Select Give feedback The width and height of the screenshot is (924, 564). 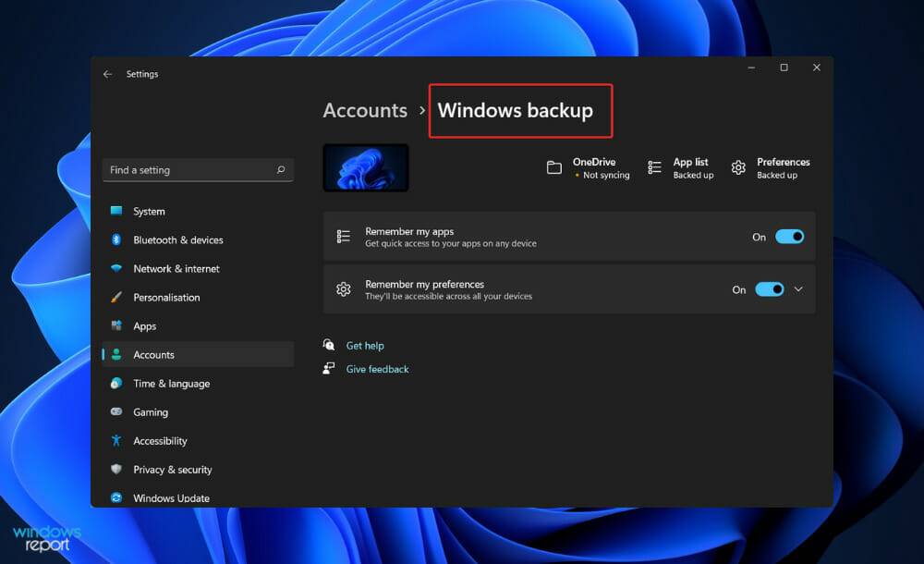click(x=376, y=368)
